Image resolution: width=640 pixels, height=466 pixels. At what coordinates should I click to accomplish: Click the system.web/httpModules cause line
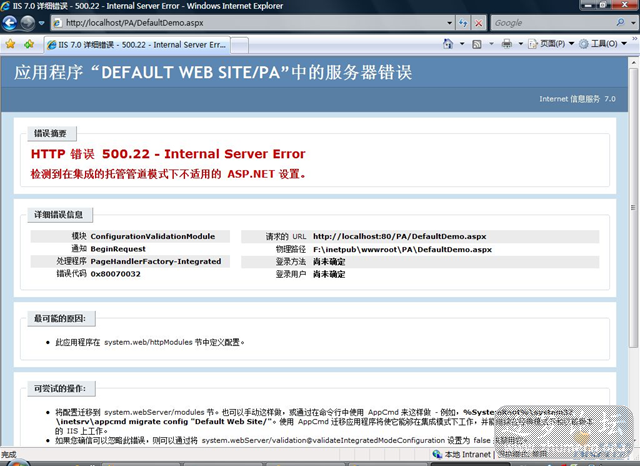150,342
